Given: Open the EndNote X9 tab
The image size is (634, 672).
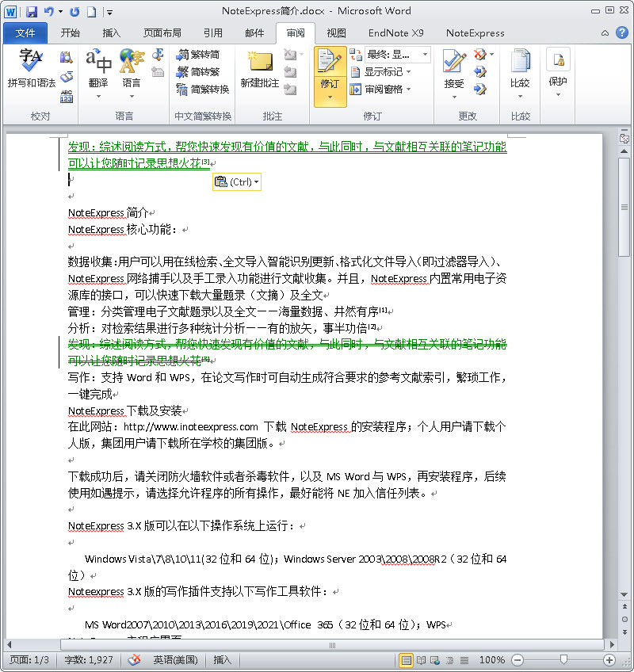Looking at the screenshot, I should [395, 33].
